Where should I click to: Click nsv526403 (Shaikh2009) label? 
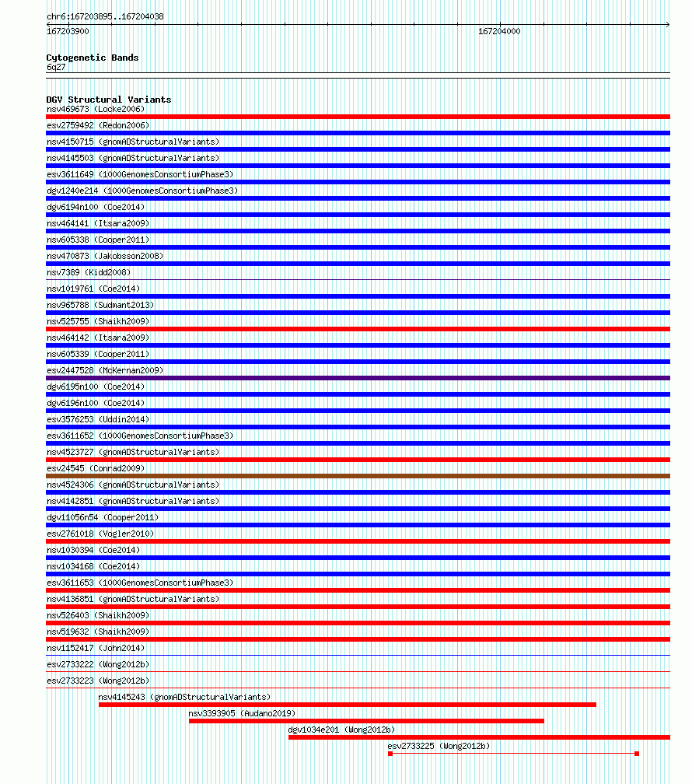point(98,615)
